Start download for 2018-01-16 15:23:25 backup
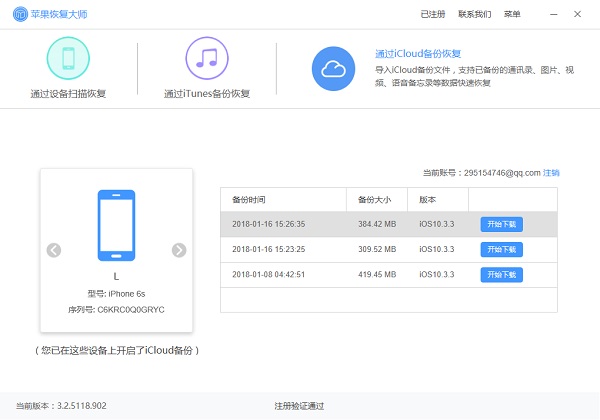The width and height of the screenshot is (600, 420). (x=502, y=249)
